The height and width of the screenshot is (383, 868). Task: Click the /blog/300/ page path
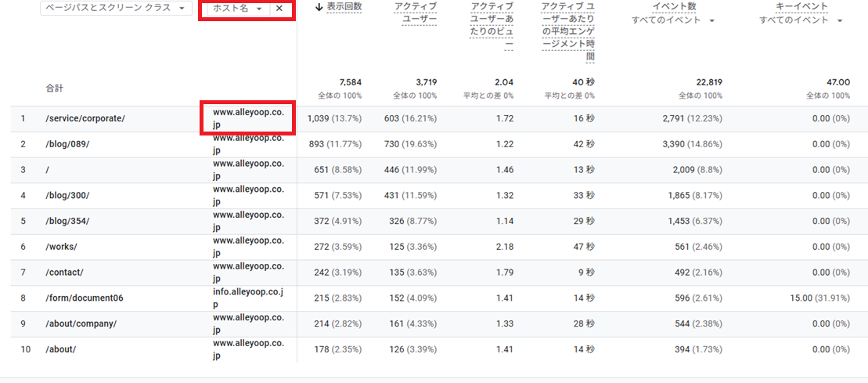pyautogui.click(x=67, y=195)
